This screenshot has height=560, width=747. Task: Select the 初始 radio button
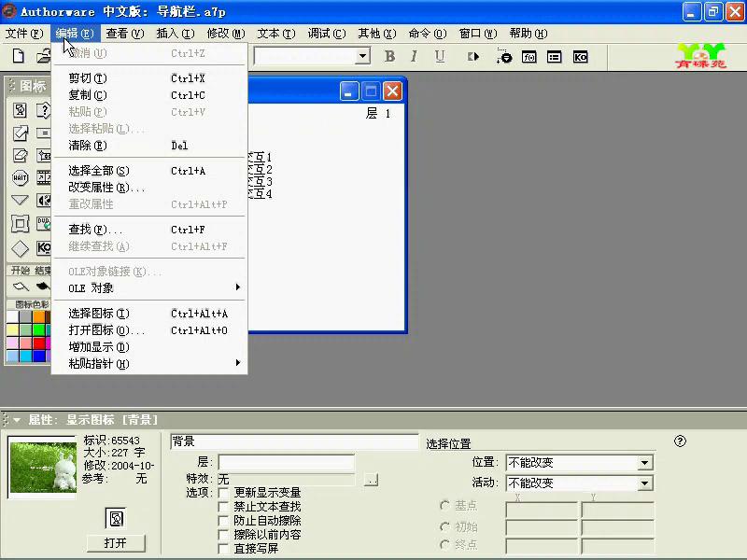(x=445, y=526)
